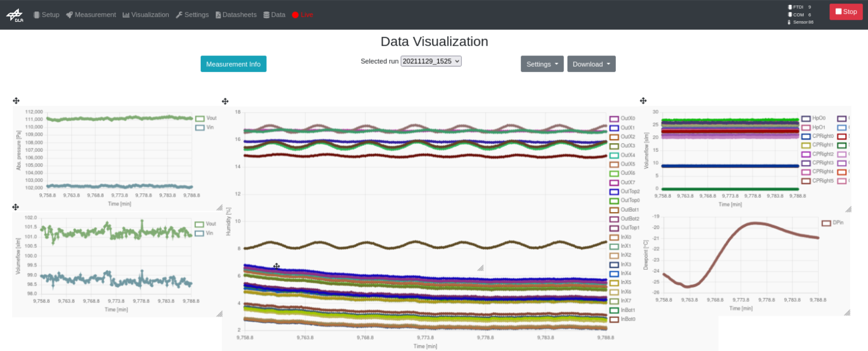This screenshot has height=351, width=868.
Task: Hide DPin series in dewpoint legend
Action: tap(832, 223)
